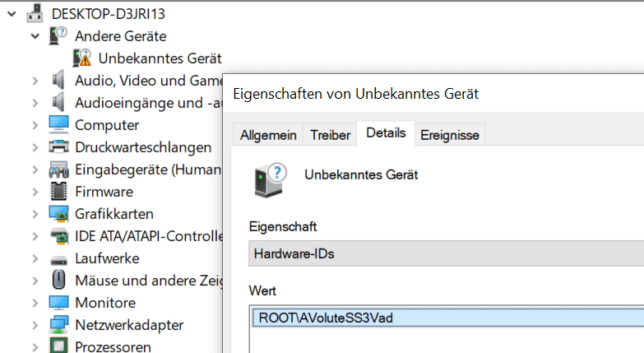Click the Andere Geräte category icon
This screenshot has height=353, width=644.
click(58, 35)
